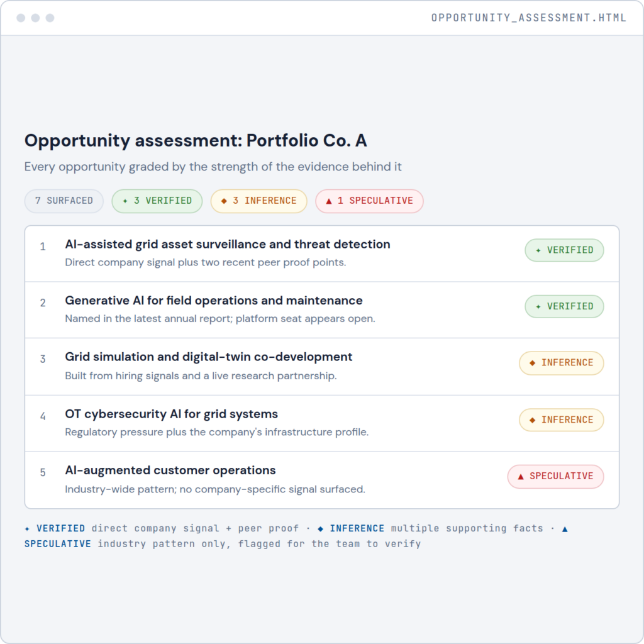
Task: Select the 3 Inference filter chip
Action: 258,201
